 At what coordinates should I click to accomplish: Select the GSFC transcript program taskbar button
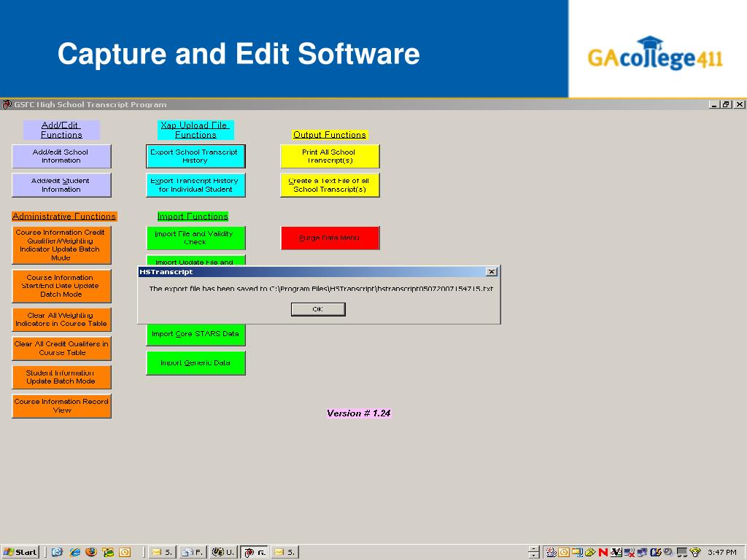(x=255, y=552)
